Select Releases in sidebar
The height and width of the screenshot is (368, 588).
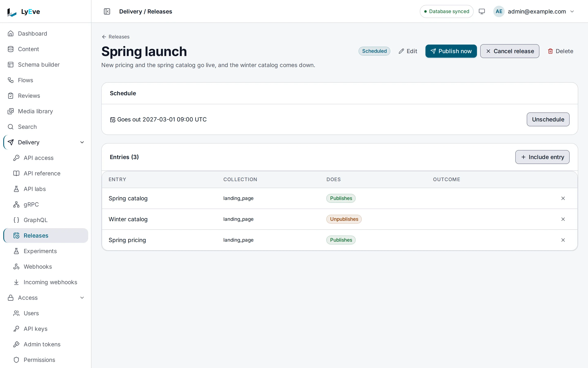[x=46, y=236]
